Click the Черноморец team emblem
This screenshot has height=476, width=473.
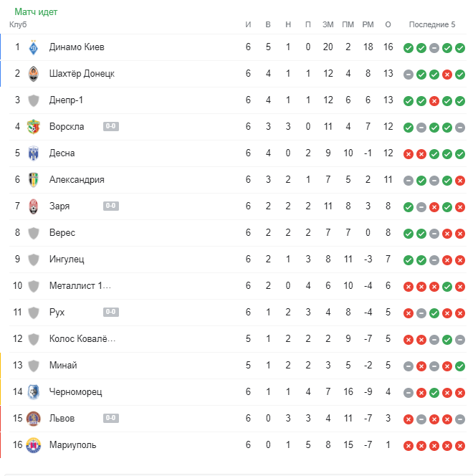pos(34,392)
